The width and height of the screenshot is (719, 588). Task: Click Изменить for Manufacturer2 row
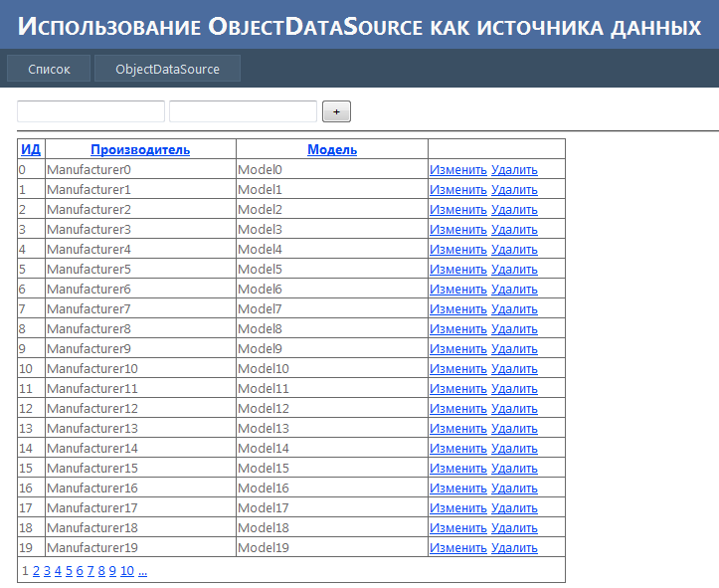coord(458,210)
